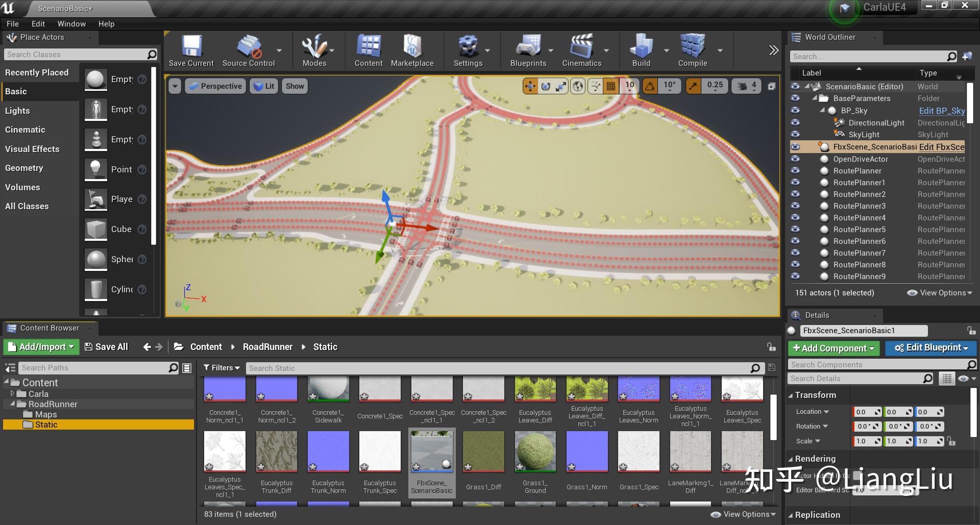
Task: Toggle visibility of RoutePlanner3
Action: [x=795, y=206]
